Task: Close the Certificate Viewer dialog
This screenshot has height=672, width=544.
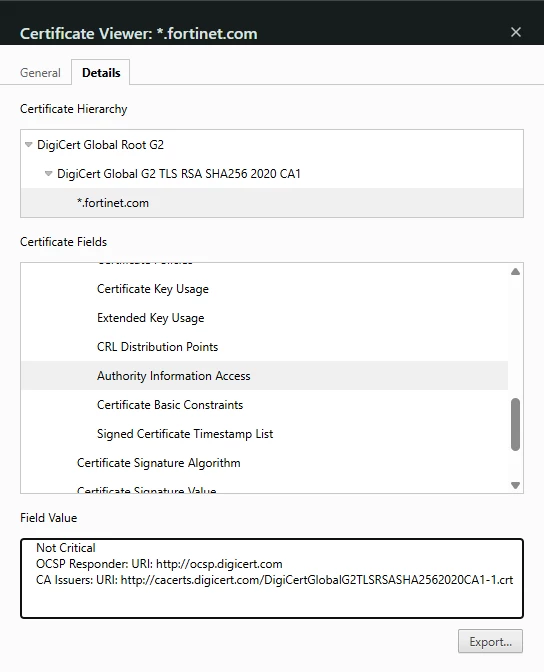Action: [516, 32]
